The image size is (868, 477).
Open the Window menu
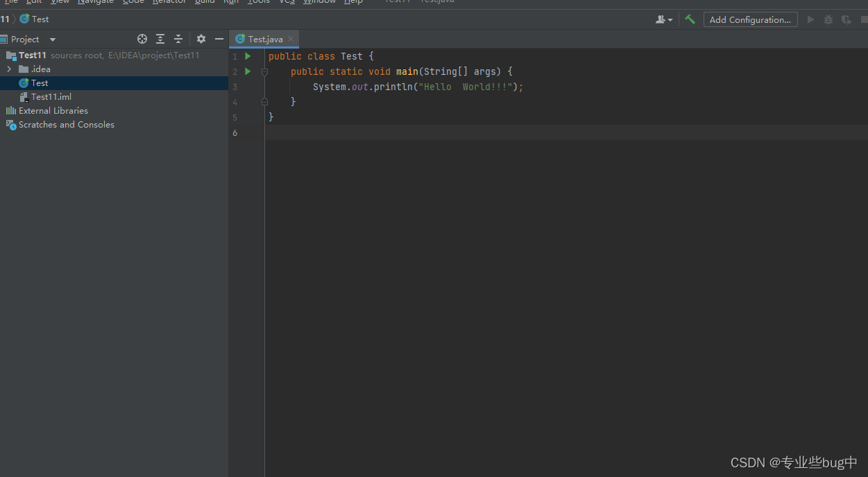(320, 2)
